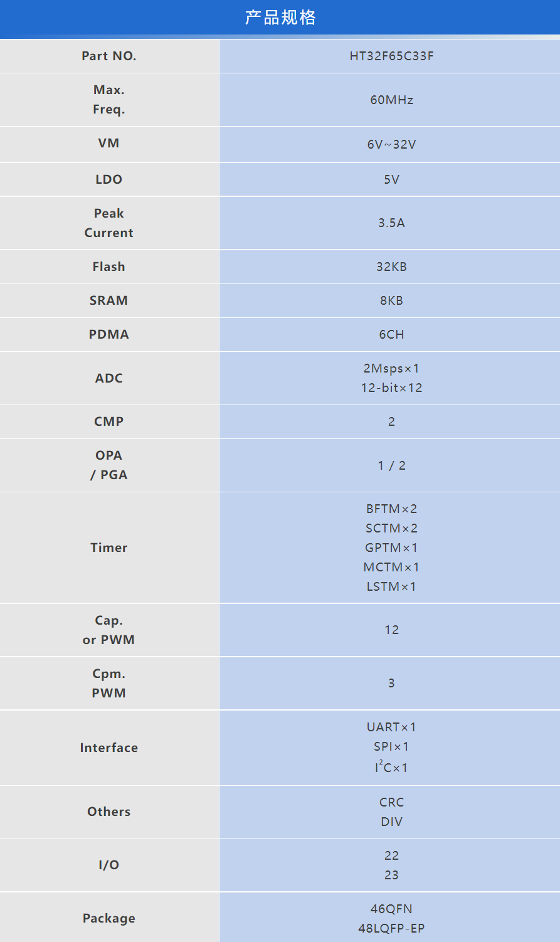Image resolution: width=560 pixels, height=942 pixels.
Task: Click the 48LQFP-EP package value
Action: (391, 928)
